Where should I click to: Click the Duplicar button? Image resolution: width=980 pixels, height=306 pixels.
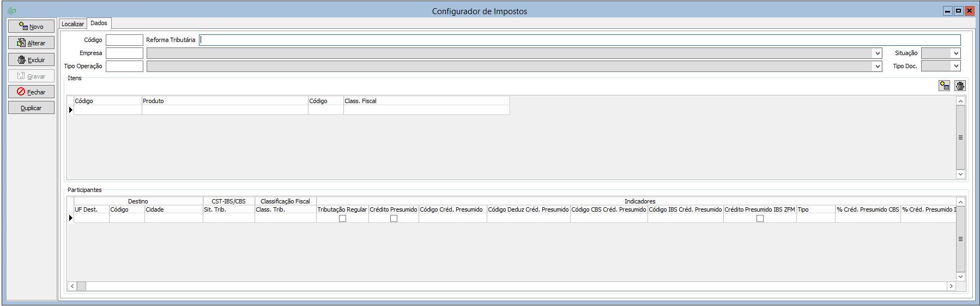[x=31, y=108]
